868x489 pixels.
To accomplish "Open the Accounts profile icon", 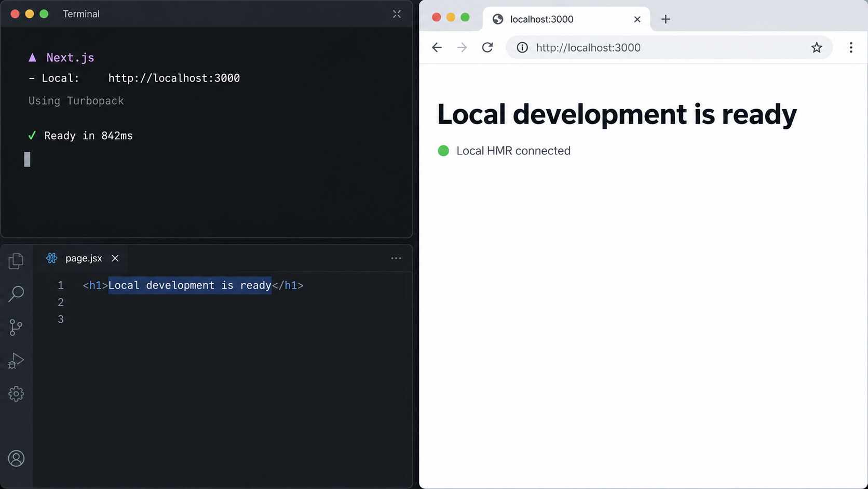I will [16, 458].
